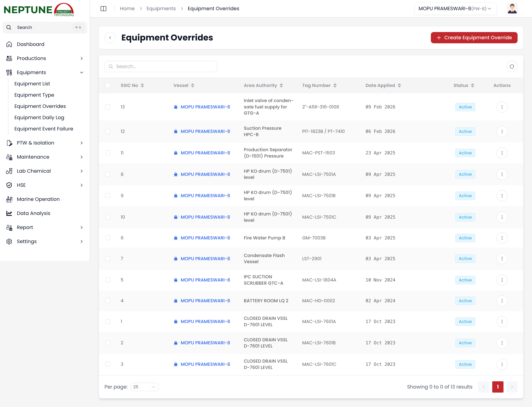
Task: Click the Dashboard home icon
Action: [9, 44]
